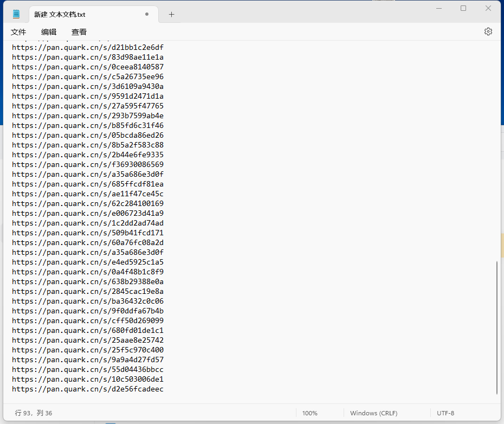Open the settings gear in Notepad
Screen dimensions: 504x424
488,31
